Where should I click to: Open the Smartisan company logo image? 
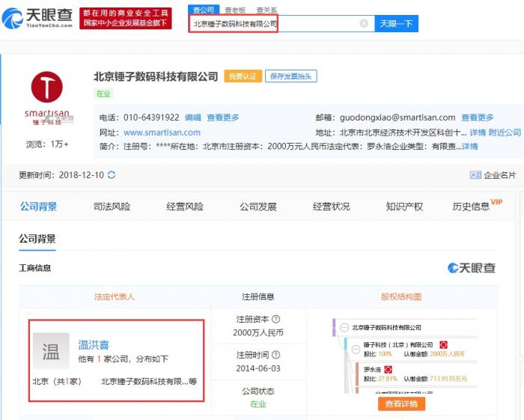[47, 99]
